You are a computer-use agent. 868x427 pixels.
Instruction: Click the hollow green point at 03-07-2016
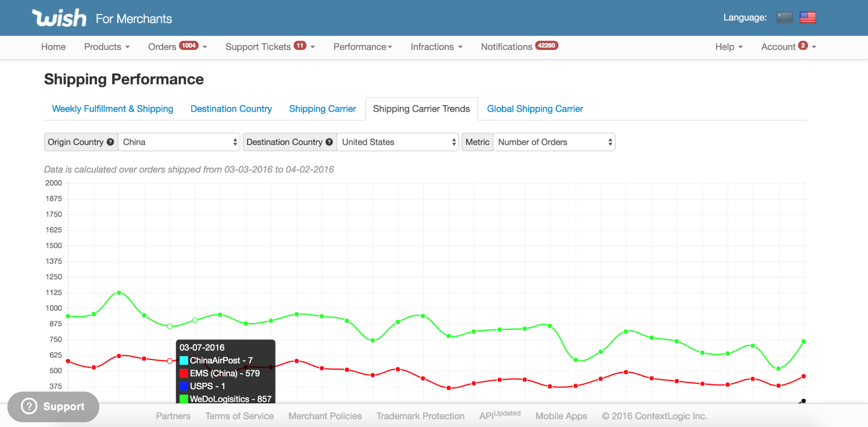(x=170, y=326)
